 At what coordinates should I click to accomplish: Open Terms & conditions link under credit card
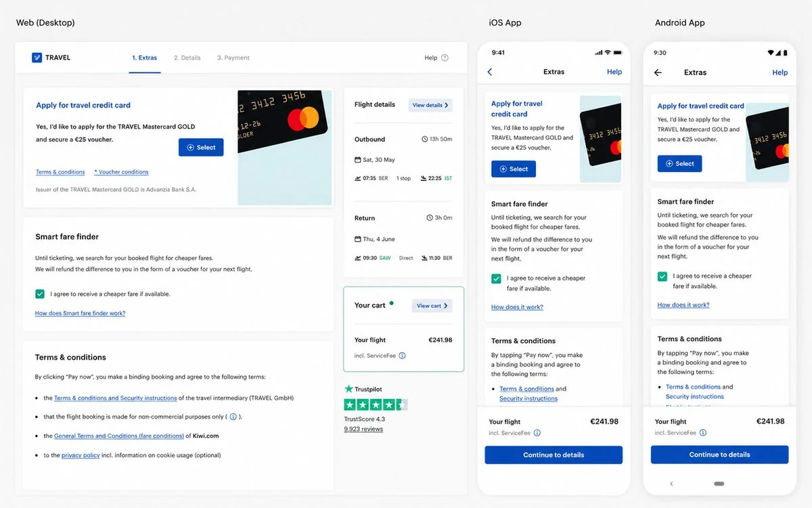[x=60, y=172]
